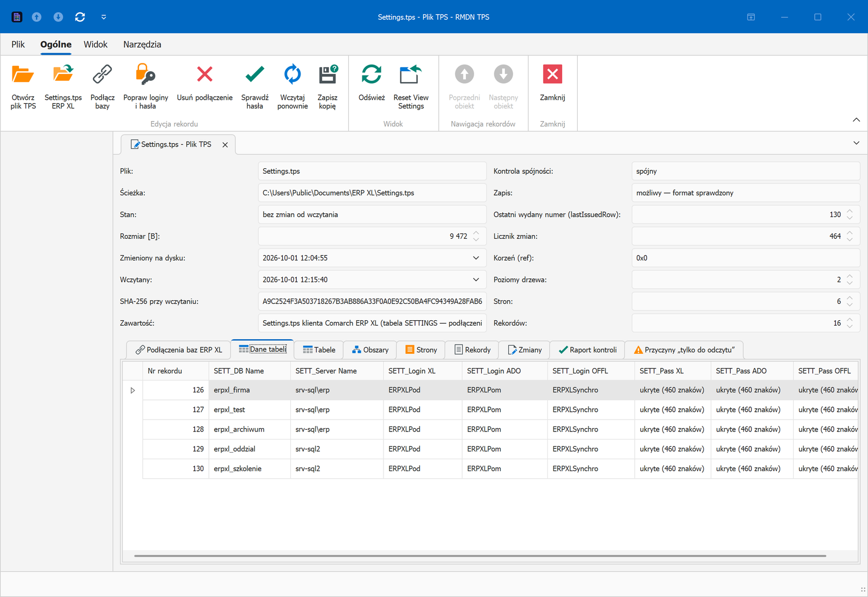The image size is (868, 597).
Task: Open the Przyczyny „tylko do odczytu” tab
Action: click(x=684, y=350)
